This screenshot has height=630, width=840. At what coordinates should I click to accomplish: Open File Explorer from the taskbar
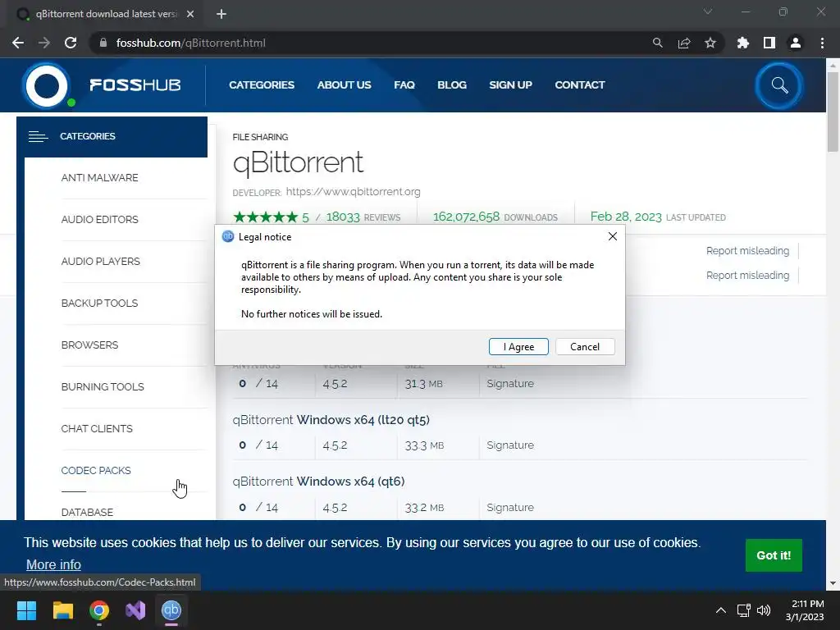pyautogui.click(x=62, y=610)
